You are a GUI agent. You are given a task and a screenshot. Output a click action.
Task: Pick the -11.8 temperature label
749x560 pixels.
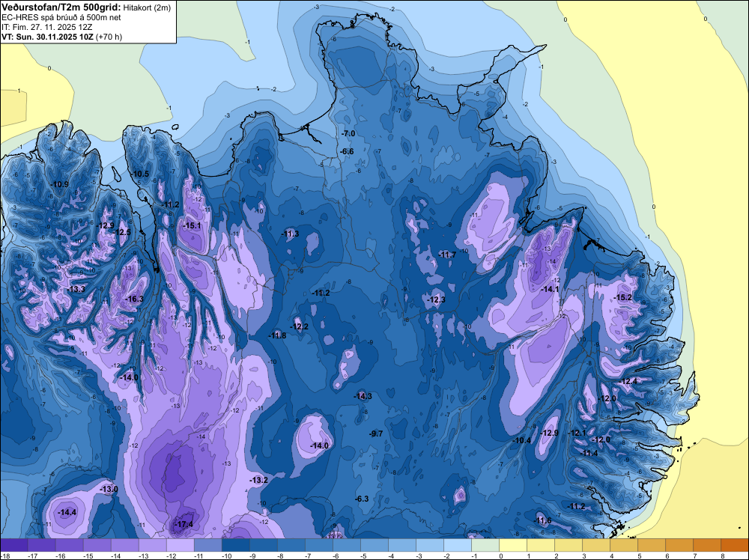click(277, 335)
